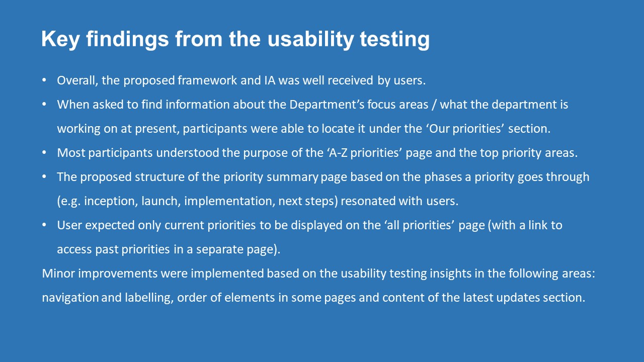Click the bullet marker before 'The proposed structure'
Viewport: 644px width, 362px height.
pyautogui.click(x=44, y=177)
